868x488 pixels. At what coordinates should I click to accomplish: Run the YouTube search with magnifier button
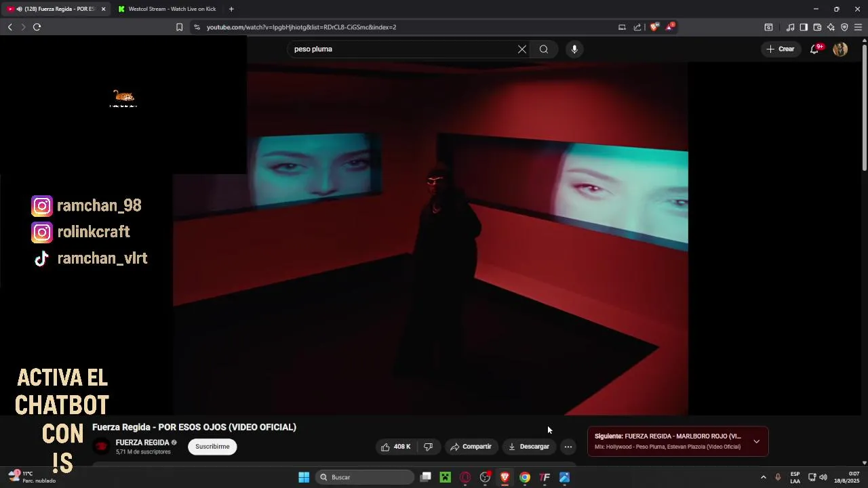(x=544, y=49)
